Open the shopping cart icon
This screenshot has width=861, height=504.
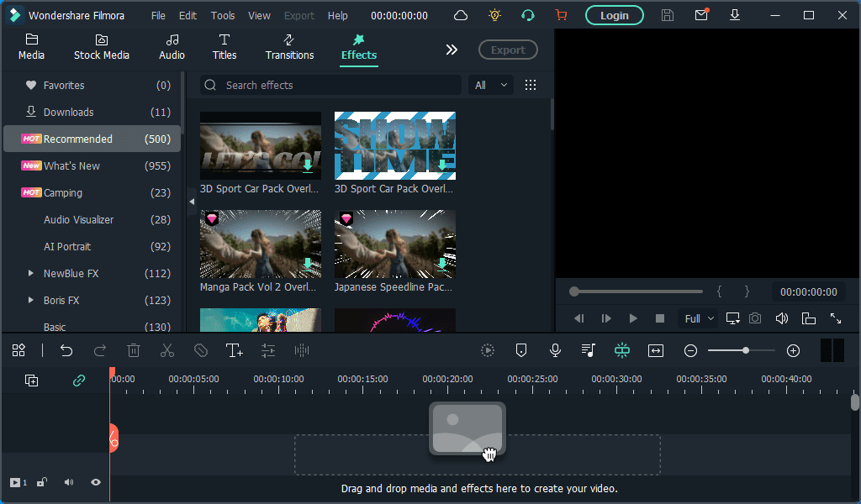point(561,15)
